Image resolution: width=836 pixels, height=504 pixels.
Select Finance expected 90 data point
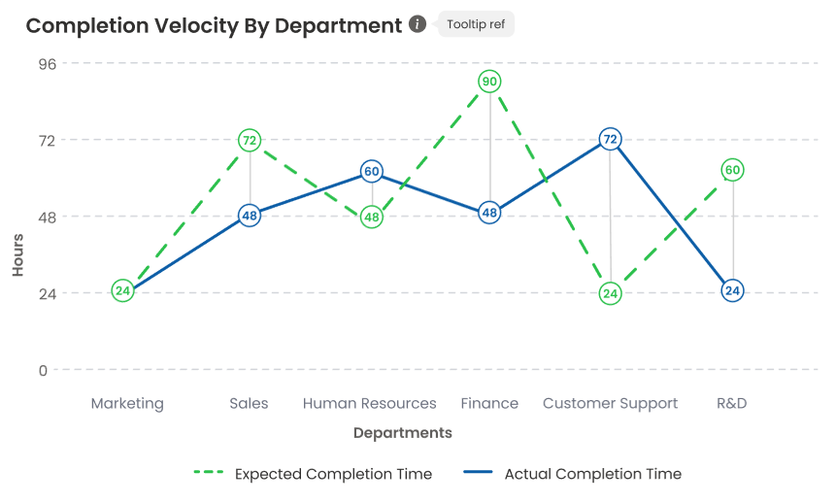[x=490, y=82]
